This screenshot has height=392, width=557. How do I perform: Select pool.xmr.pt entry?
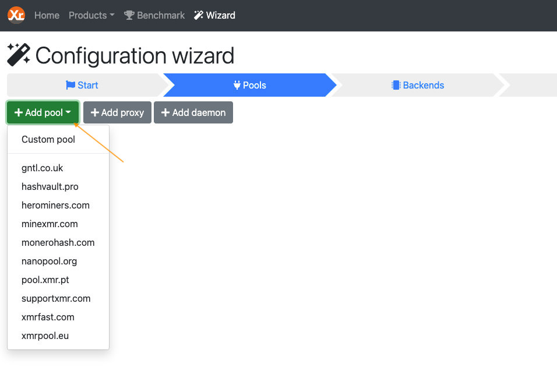click(x=58, y=280)
